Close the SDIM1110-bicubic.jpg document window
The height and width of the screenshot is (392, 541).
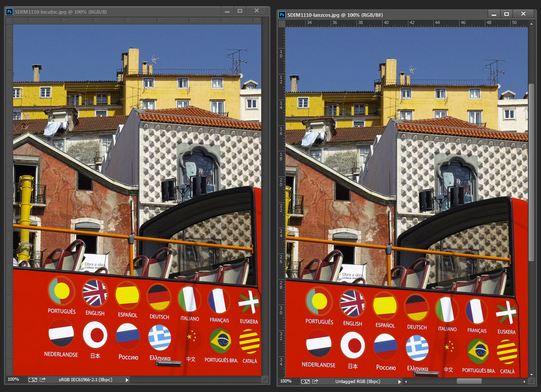coord(257,11)
